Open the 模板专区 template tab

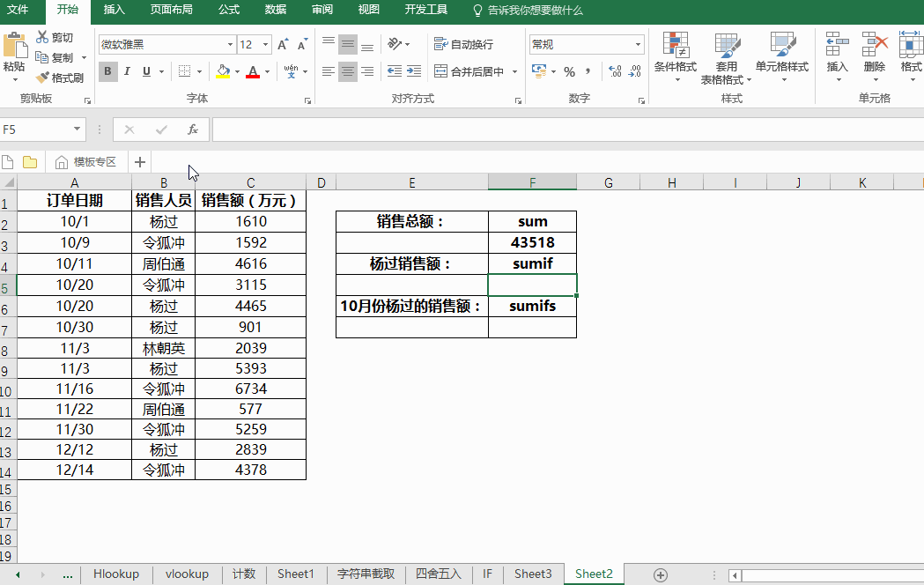pos(86,162)
